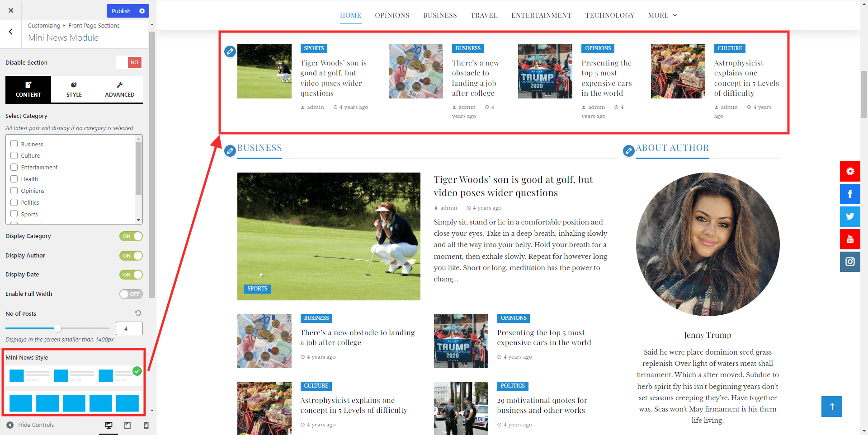Open the STYLE tab
868x435 pixels.
point(74,89)
